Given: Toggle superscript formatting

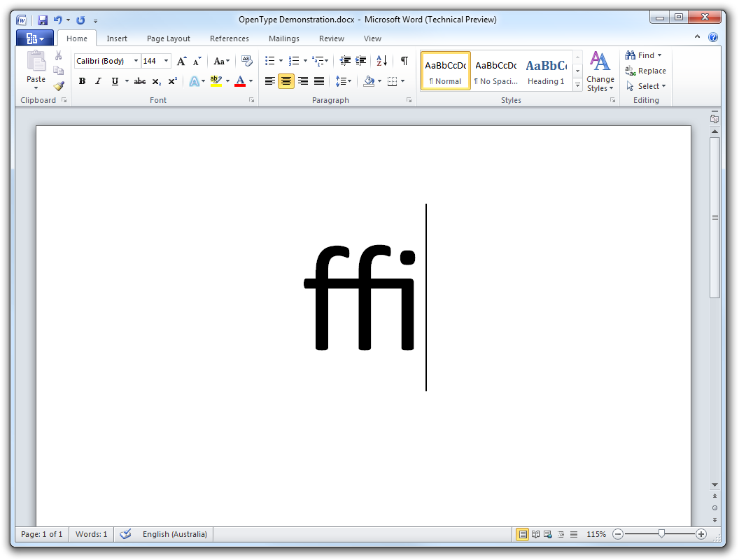Looking at the screenshot, I should pos(172,81).
